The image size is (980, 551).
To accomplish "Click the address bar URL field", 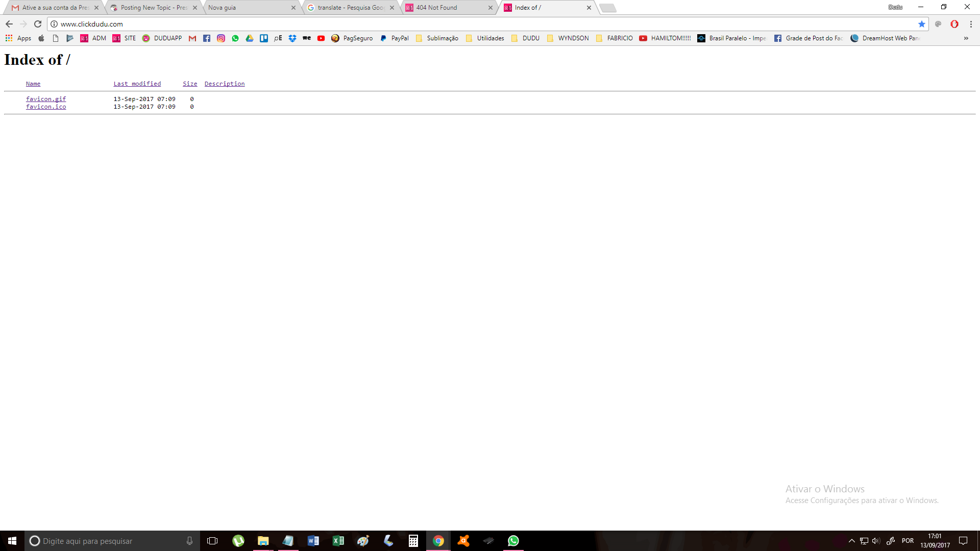I will tap(459, 24).
